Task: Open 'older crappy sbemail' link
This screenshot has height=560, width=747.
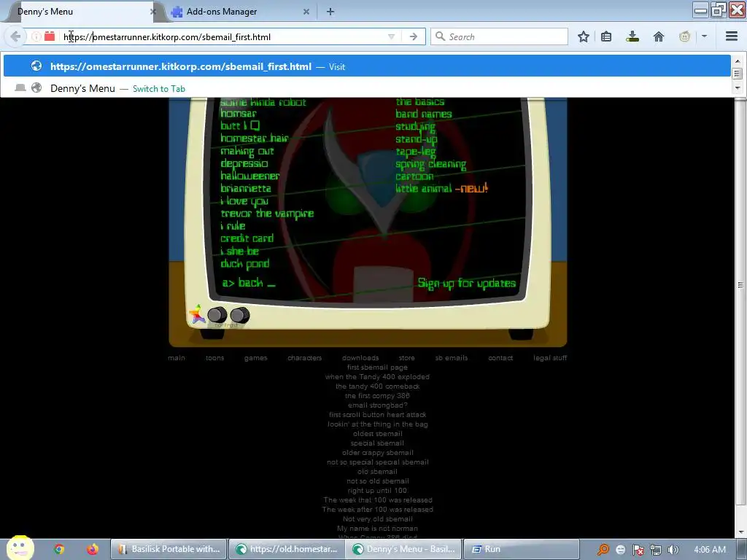Action: click(x=378, y=452)
